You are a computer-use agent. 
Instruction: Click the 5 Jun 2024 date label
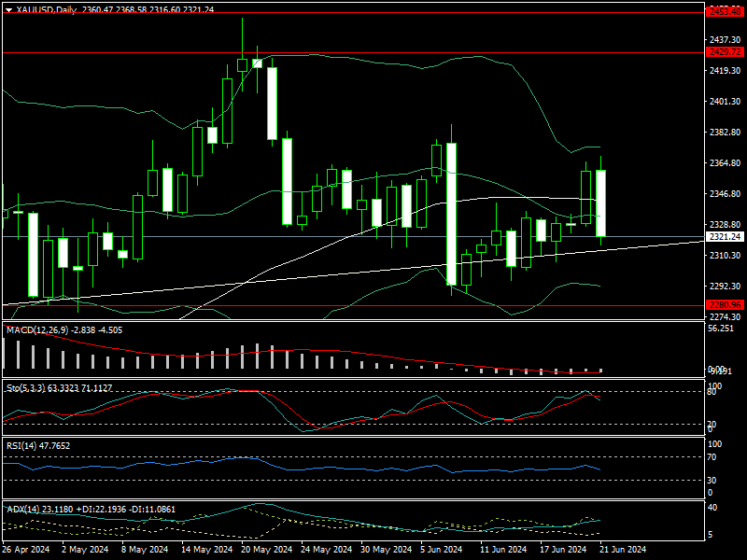(x=444, y=550)
